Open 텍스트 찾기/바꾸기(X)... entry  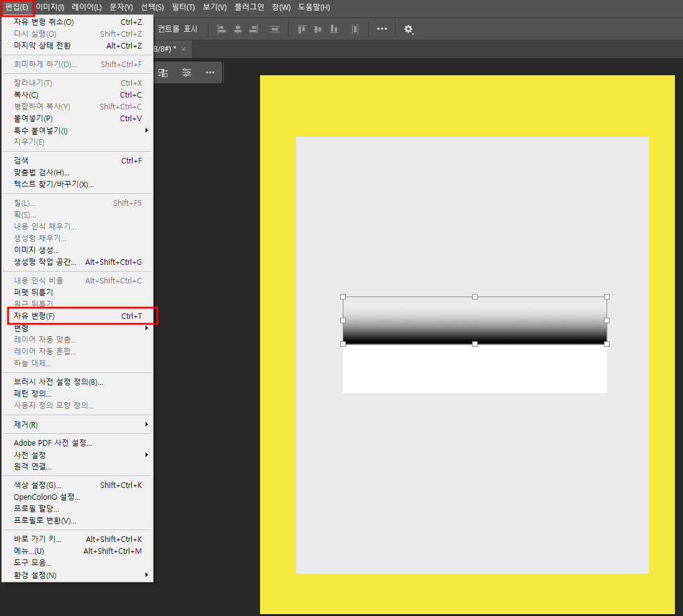pyautogui.click(x=78, y=184)
